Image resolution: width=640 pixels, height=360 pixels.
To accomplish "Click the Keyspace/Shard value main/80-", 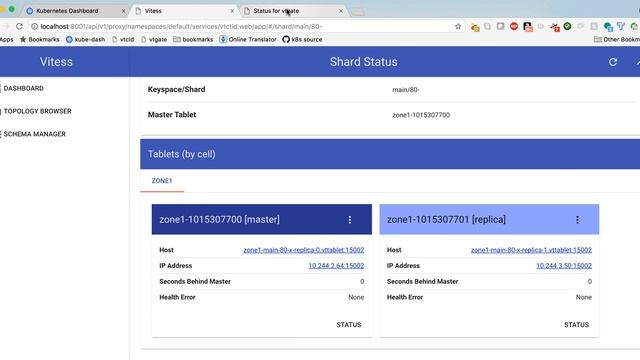I will click(406, 90).
